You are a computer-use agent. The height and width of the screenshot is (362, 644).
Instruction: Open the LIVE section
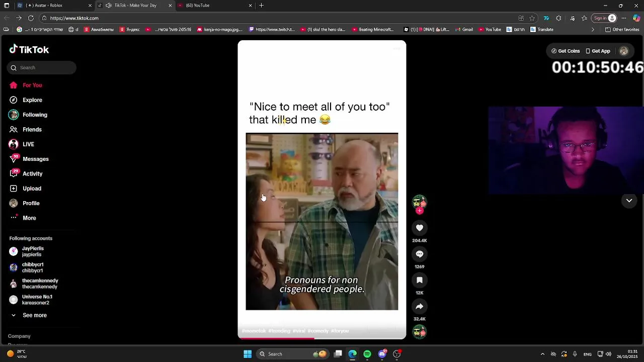pos(21,144)
